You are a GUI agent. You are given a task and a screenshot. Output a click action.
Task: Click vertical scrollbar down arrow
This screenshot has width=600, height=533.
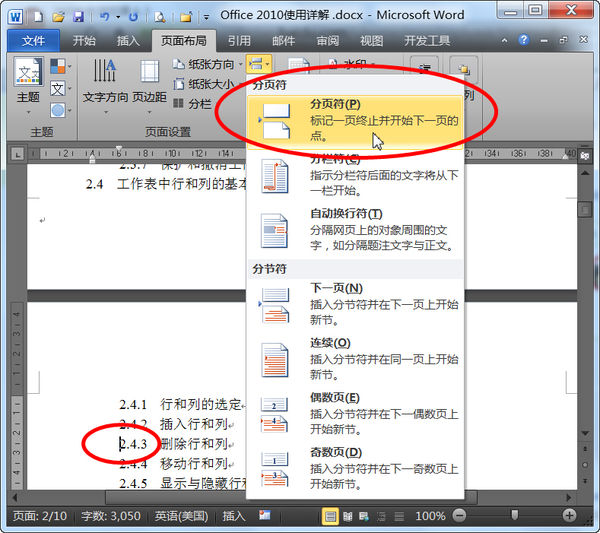pos(585,433)
